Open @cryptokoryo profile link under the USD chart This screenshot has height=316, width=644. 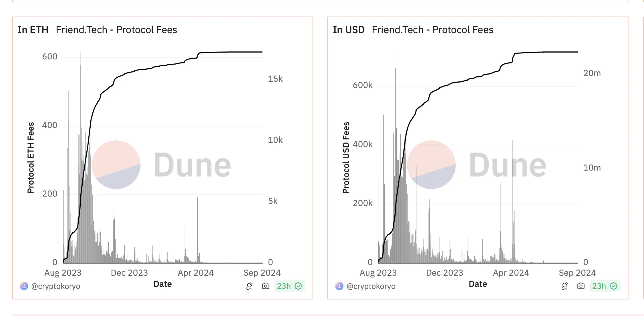[x=371, y=286]
